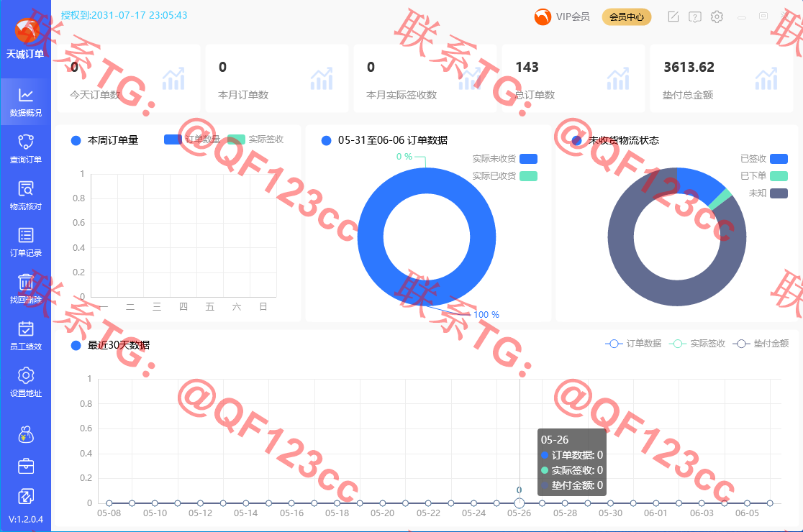The width and height of the screenshot is (803, 532).
Task: Toggle 未知 legend in logistics chart
Action: point(768,193)
